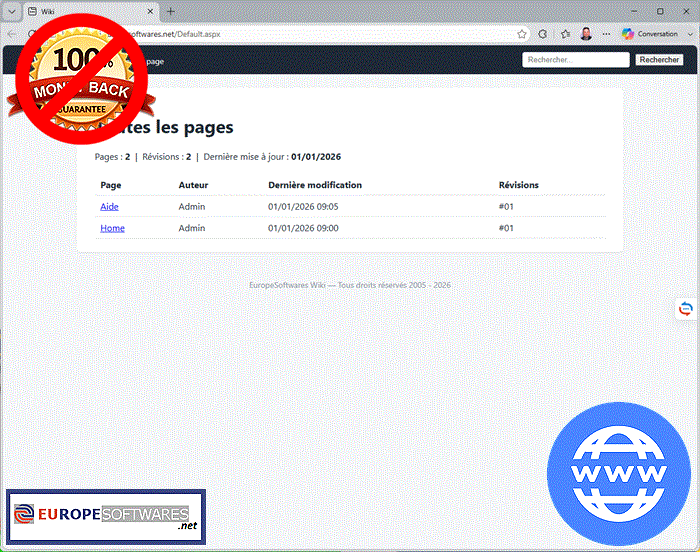Select the 01/01/2026 09:05 date cell
This screenshot has height=552, width=700.
point(303,206)
